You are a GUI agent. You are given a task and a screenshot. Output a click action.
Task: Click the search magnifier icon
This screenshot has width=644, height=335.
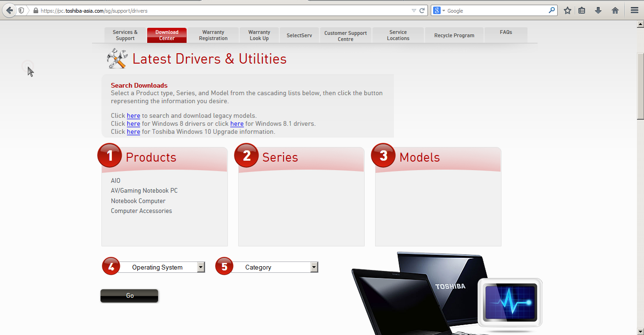click(552, 10)
